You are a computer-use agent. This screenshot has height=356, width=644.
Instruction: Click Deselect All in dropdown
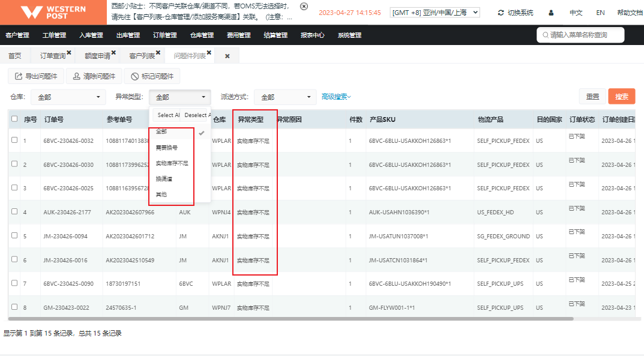pyautogui.click(x=196, y=115)
